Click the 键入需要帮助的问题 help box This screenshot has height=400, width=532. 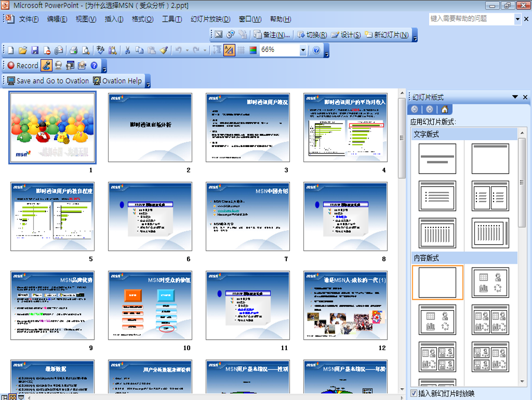472,19
